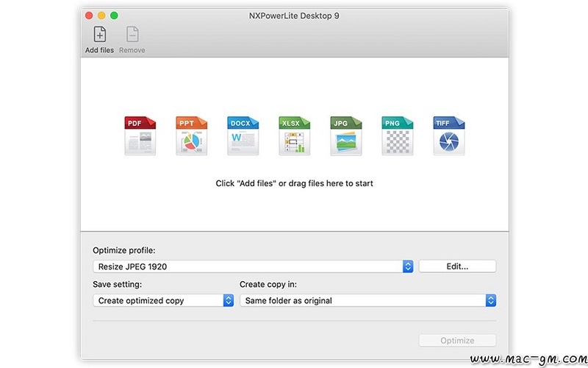Click the DOCX file type icon
Viewport: 588px width, 368px height.
[243, 135]
